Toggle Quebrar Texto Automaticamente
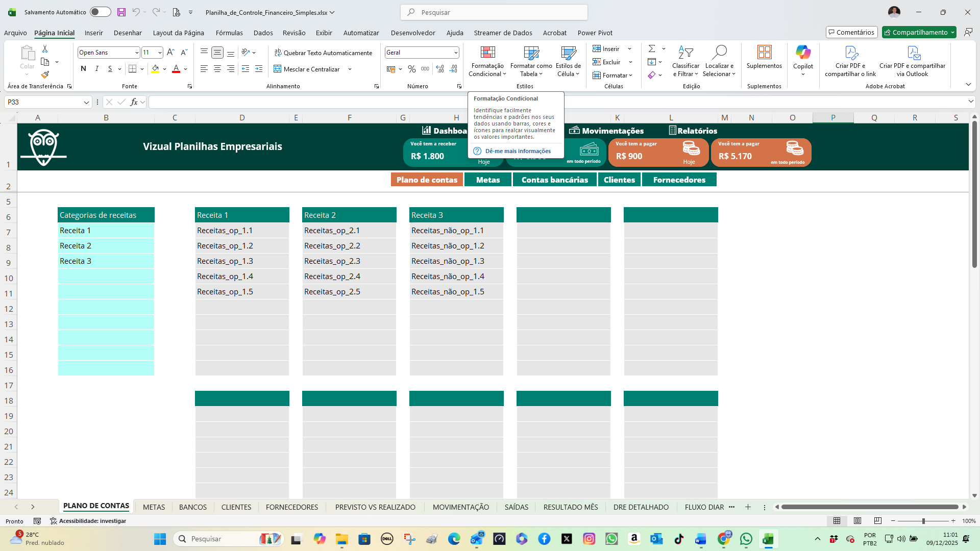 (x=323, y=53)
